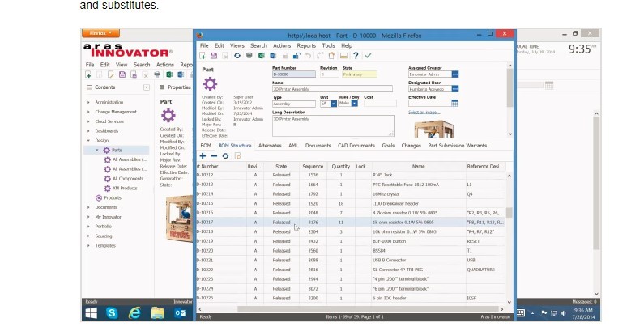
Task: Click the Save icon in Part toolbar
Action: (x=214, y=56)
